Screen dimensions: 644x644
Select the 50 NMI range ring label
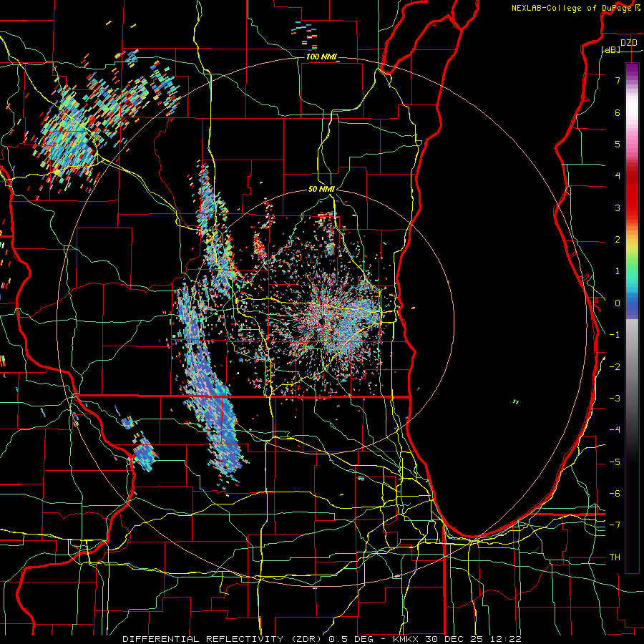(321, 189)
